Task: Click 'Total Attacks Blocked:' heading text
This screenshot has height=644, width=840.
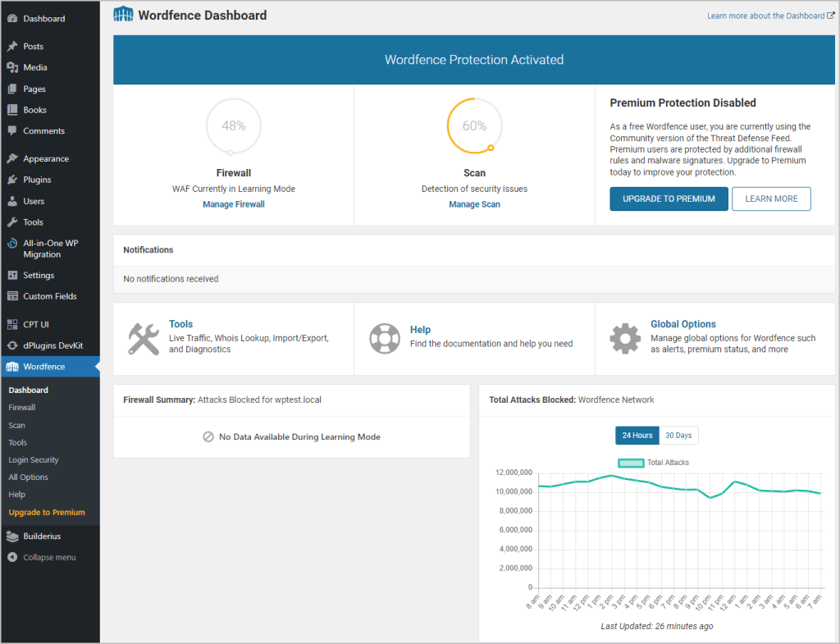Action: tap(532, 400)
